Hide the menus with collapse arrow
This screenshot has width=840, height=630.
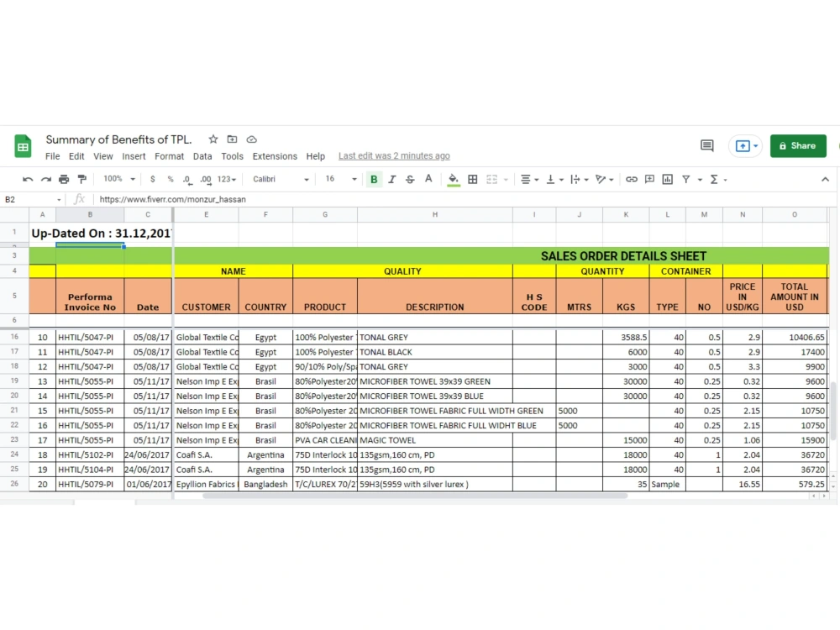coord(825,180)
